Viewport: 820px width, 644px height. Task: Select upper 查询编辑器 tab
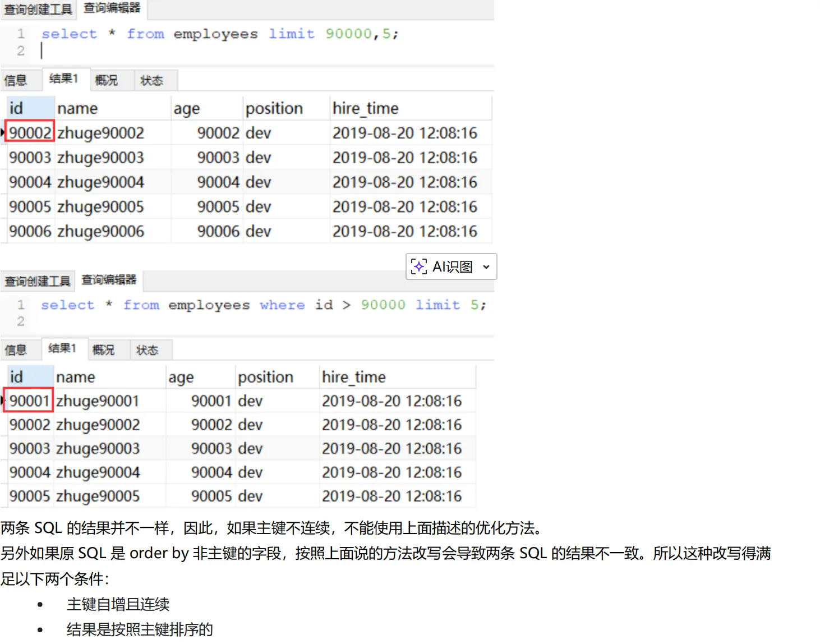[x=112, y=8]
